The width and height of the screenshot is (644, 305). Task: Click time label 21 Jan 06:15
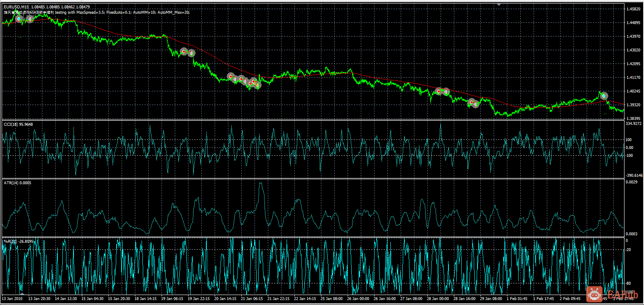[x=252, y=298]
